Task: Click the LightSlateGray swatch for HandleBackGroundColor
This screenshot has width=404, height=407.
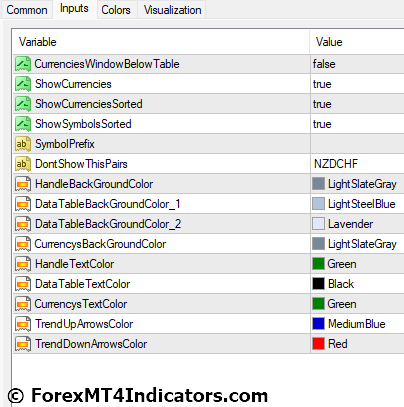Action: click(318, 184)
